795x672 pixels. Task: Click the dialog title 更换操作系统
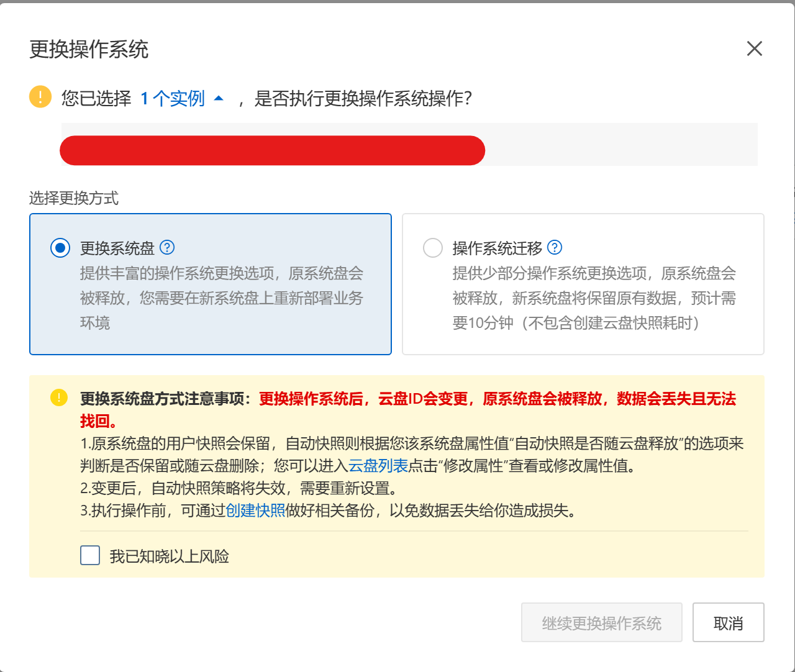(89, 50)
